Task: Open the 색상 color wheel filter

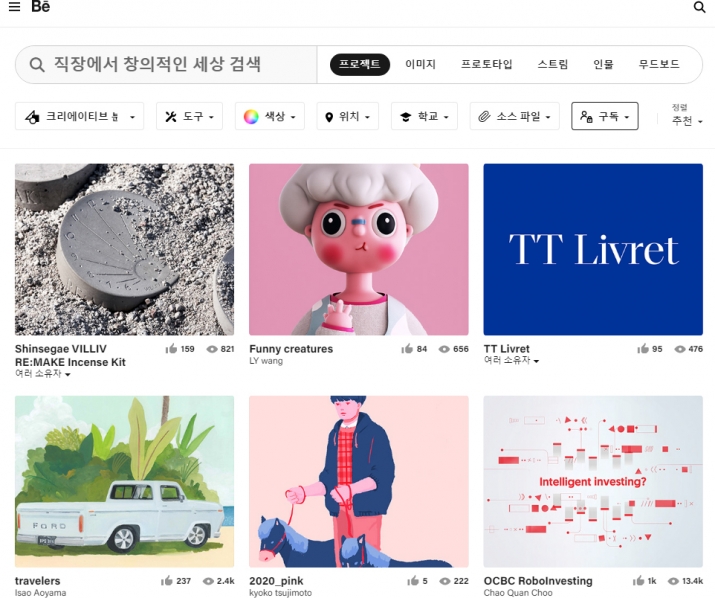Action: click(269, 116)
